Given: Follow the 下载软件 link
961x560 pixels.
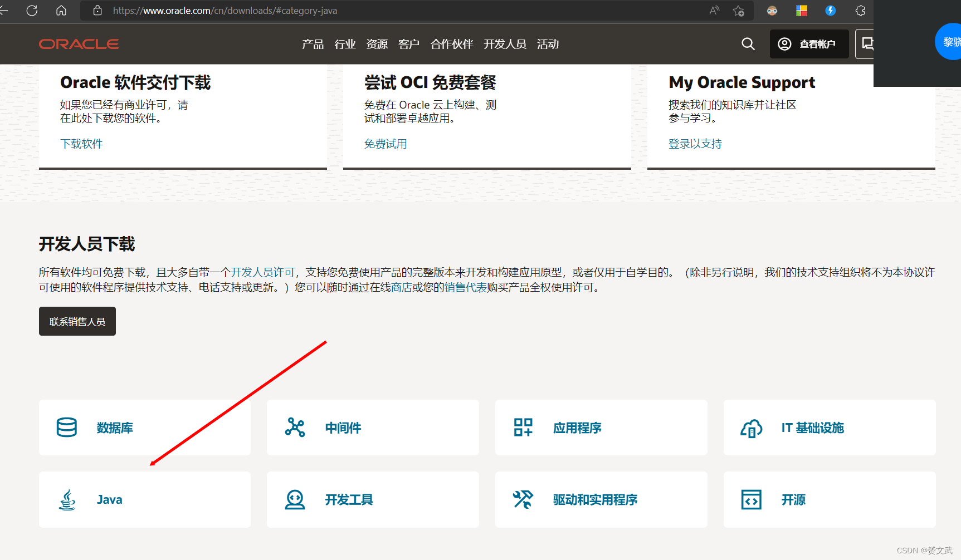Looking at the screenshot, I should [x=81, y=144].
